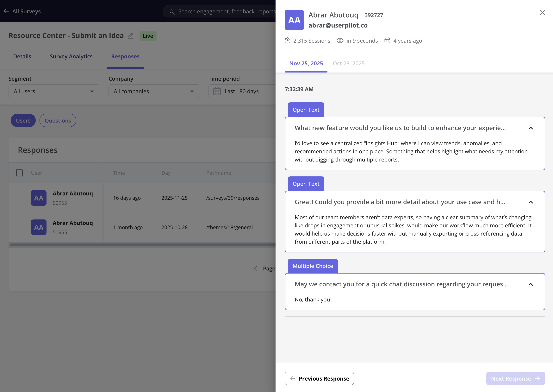The height and width of the screenshot is (392, 553).
Task: Close the response details panel
Action: coord(542,12)
